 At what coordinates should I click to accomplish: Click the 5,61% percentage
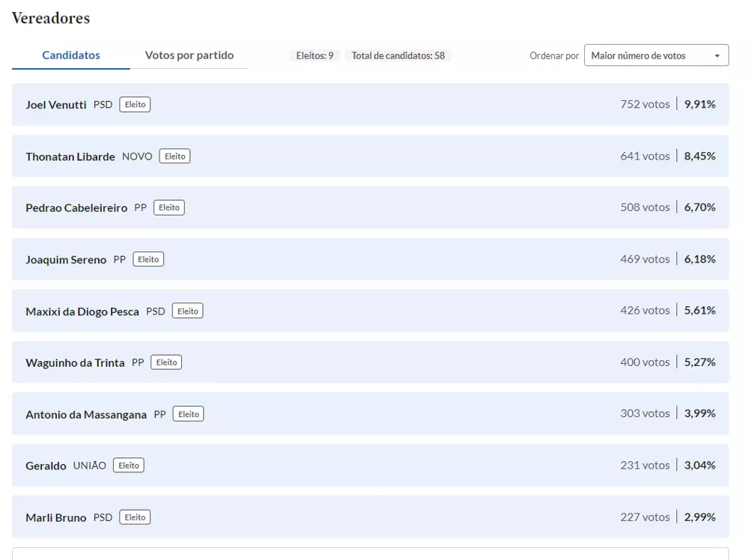(700, 310)
